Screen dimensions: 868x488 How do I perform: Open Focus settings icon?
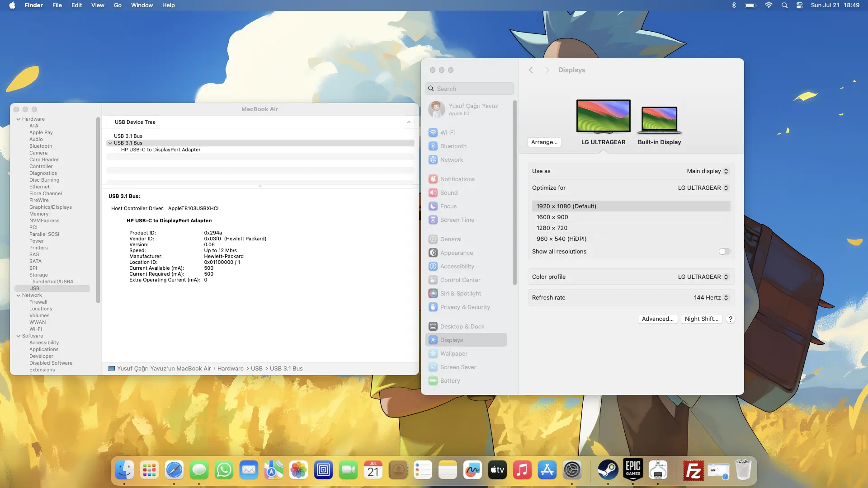[x=433, y=206]
